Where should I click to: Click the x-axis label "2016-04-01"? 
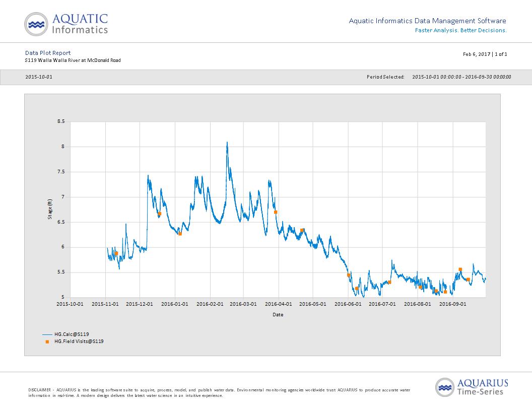pos(279,304)
